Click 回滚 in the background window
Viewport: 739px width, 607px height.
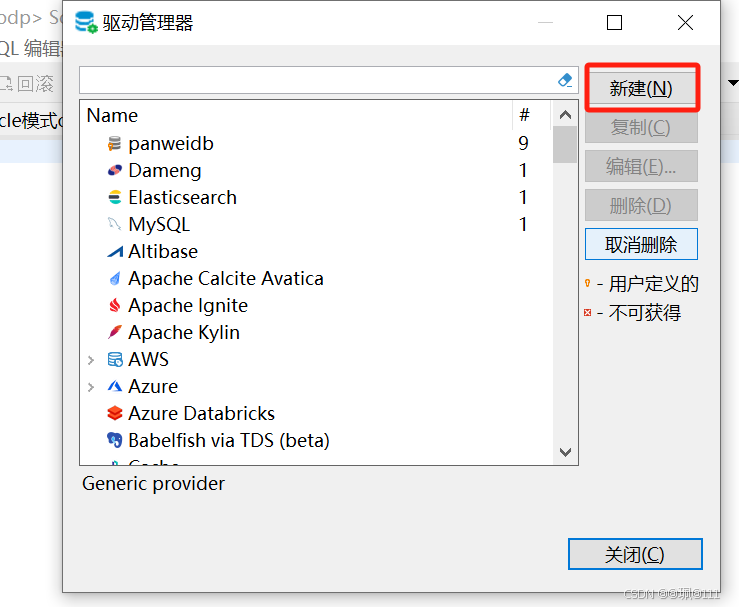click(35, 84)
